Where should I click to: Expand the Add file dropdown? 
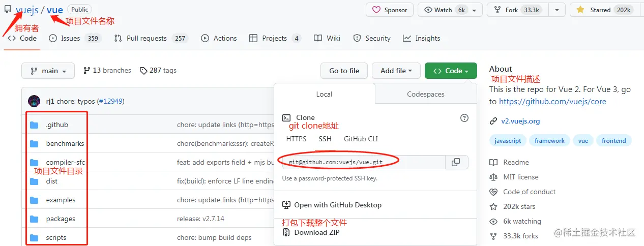(x=396, y=71)
